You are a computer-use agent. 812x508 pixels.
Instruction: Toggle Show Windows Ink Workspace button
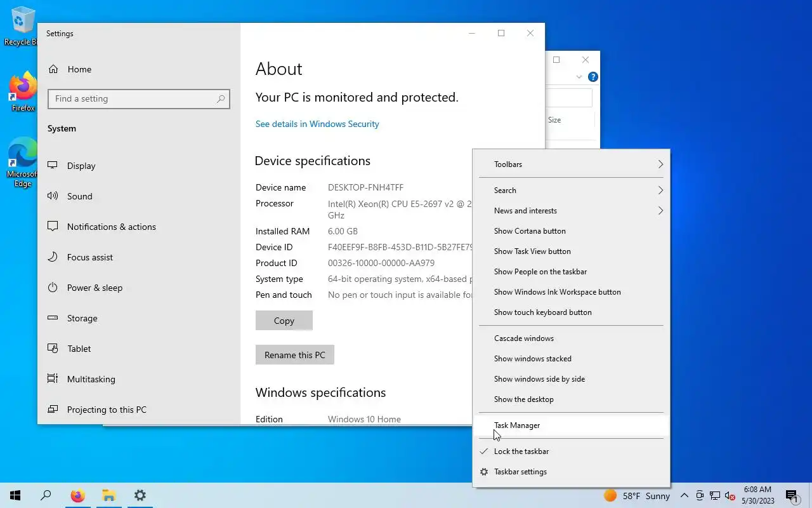point(571,292)
